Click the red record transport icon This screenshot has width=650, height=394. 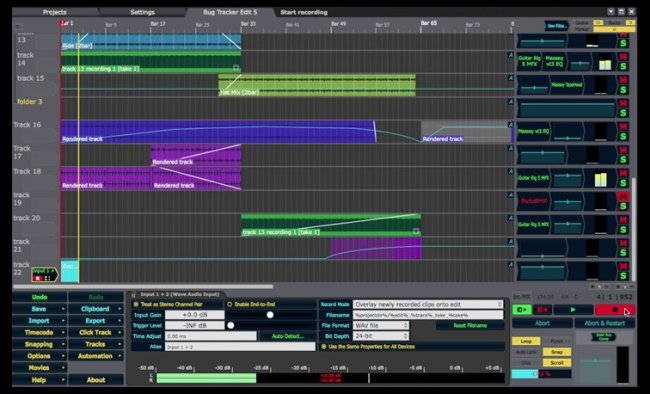pos(542,309)
